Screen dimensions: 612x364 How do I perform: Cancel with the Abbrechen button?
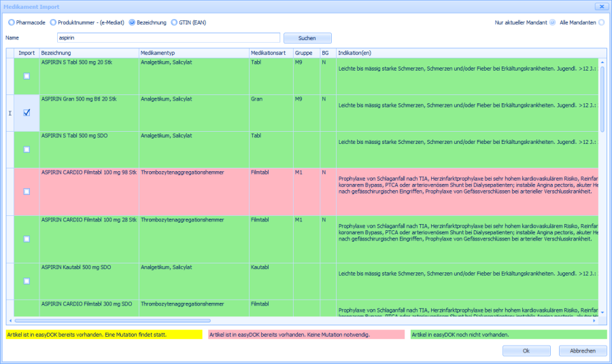click(582, 351)
